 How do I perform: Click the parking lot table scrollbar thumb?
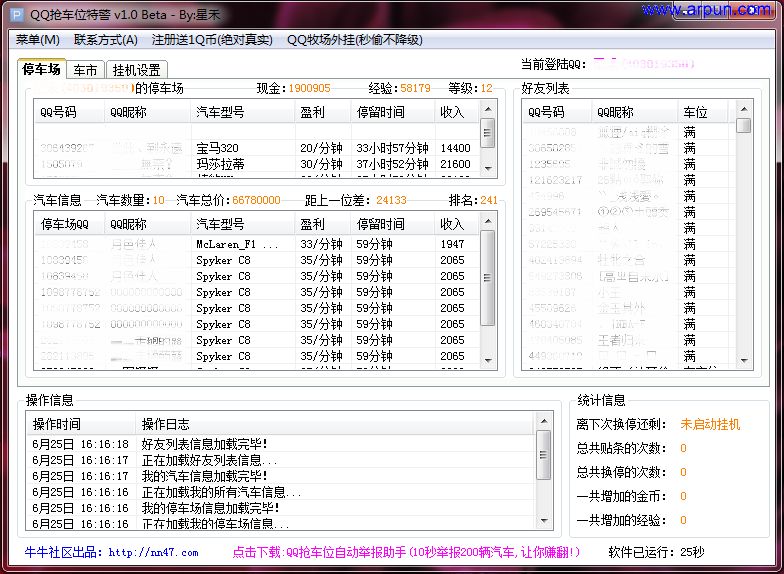(x=488, y=132)
